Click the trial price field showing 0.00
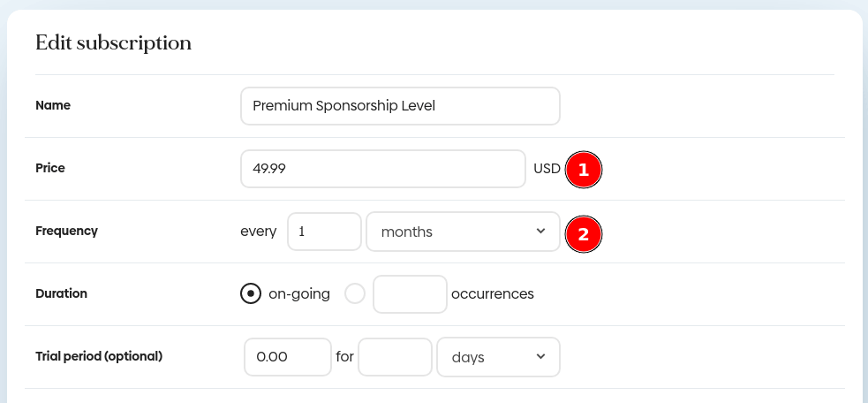The width and height of the screenshot is (868, 403). [x=287, y=357]
